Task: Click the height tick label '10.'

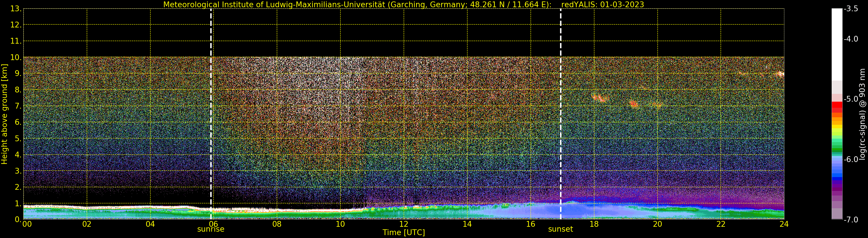Action: point(16,57)
